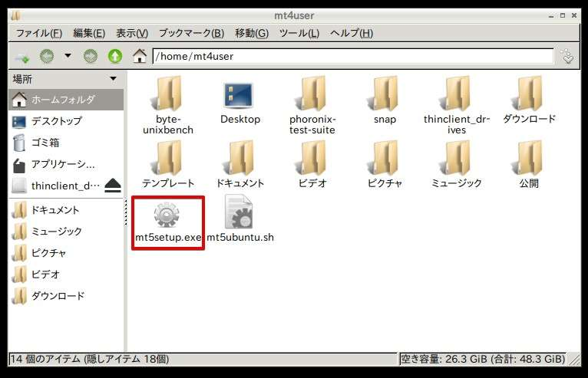Image resolution: width=588 pixels, height=378 pixels.
Task: Open the ヘルプ(H) menu
Action: [x=352, y=33]
